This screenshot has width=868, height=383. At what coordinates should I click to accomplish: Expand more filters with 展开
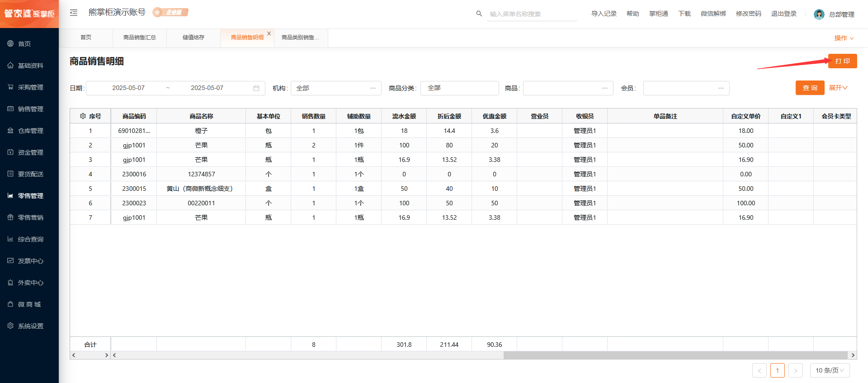click(x=838, y=88)
